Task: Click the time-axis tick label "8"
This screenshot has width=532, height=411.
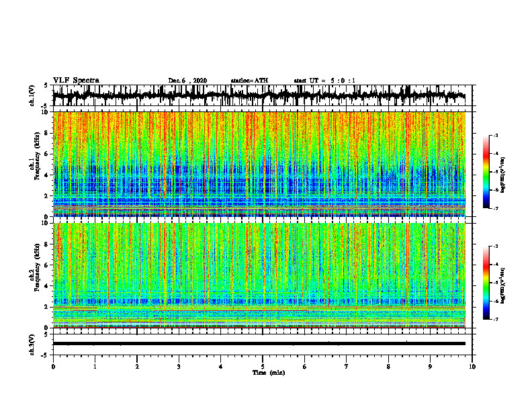Action: click(x=388, y=367)
